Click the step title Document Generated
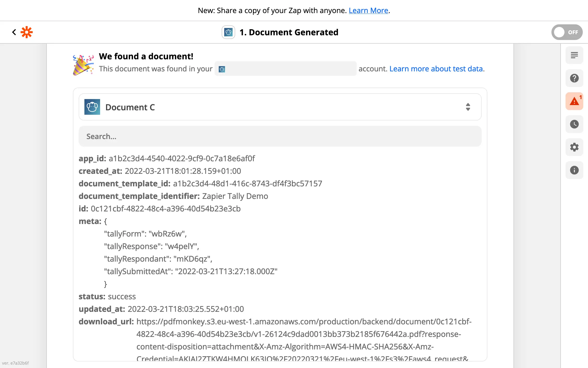Image resolution: width=588 pixels, height=368 pixels. (x=289, y=32)
